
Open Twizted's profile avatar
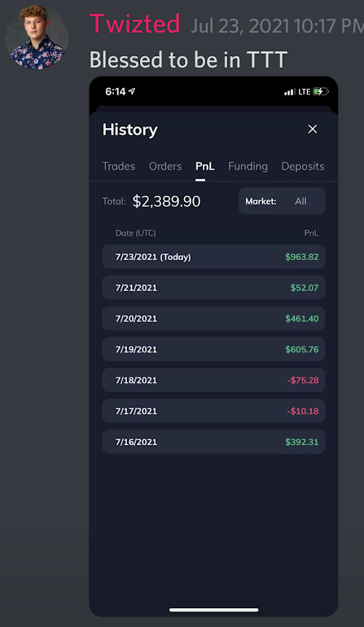(x=37, y=38)
